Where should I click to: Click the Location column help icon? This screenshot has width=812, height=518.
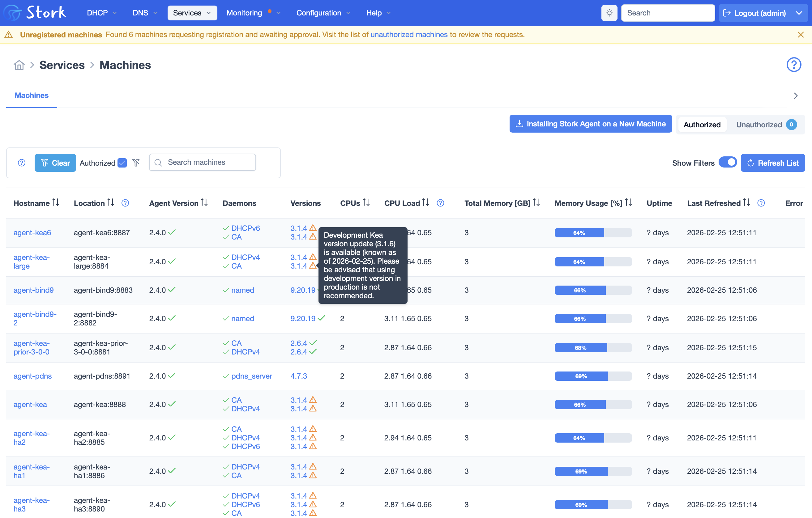(125, 203)
